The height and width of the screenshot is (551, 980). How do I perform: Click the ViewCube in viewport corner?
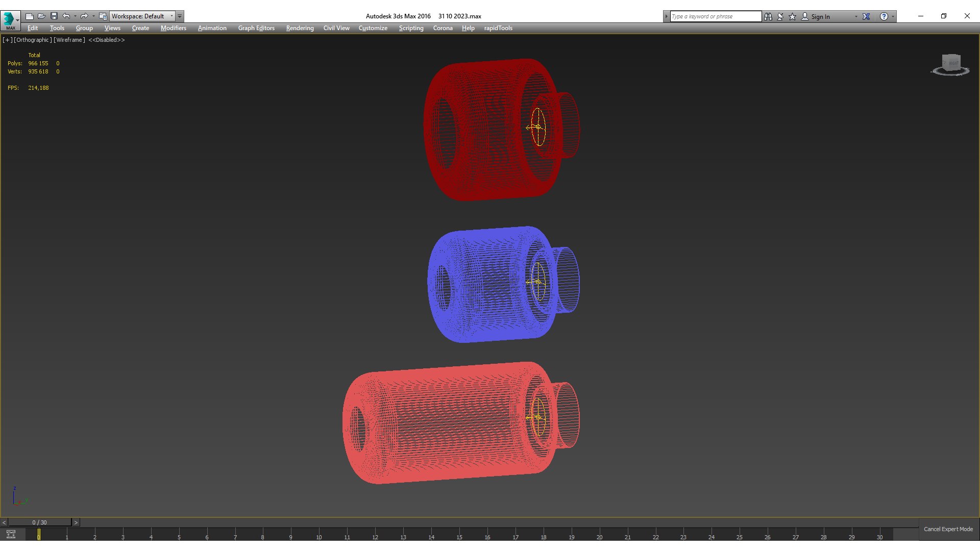(951, 64)
